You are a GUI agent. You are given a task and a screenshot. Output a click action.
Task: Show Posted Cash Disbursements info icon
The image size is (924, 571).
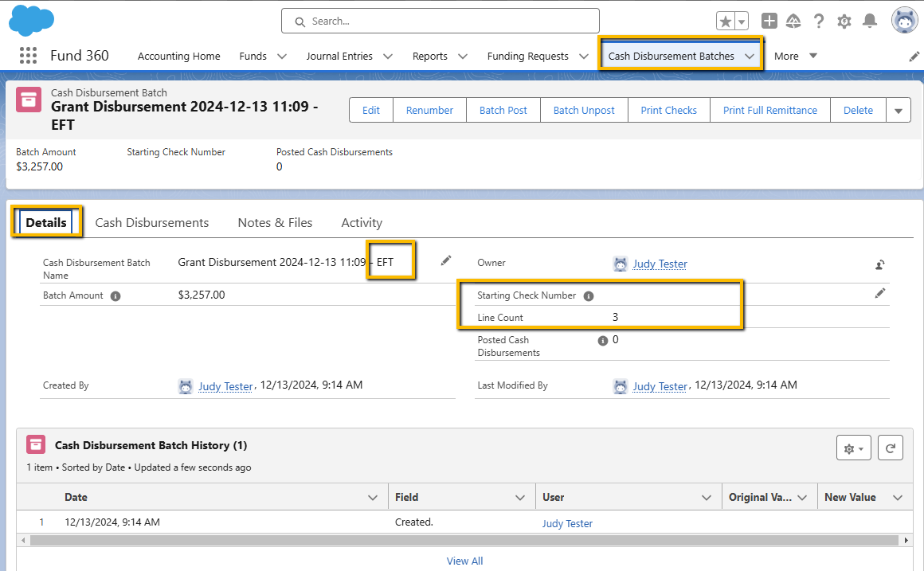coord(602,341)
